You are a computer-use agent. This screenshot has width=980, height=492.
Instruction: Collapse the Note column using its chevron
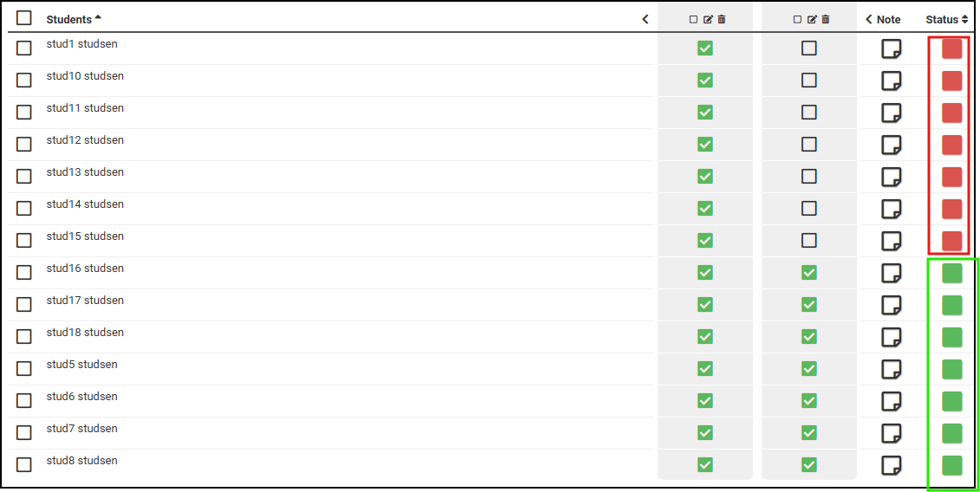[869, 19]
